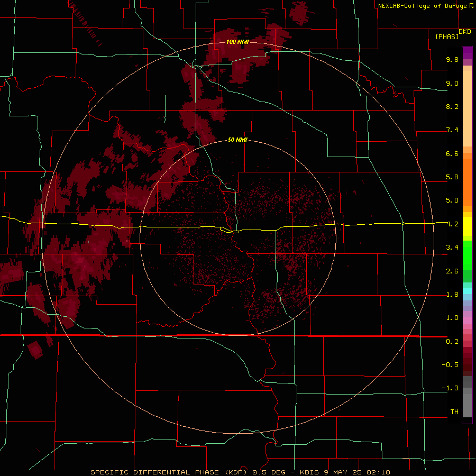476x476 pixels.
Task: Click the 5.8 value on color scale
Action: [452, 177]
